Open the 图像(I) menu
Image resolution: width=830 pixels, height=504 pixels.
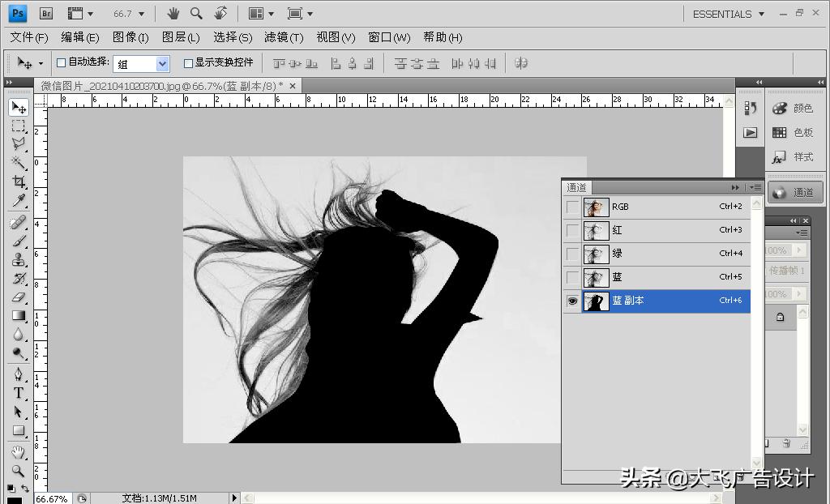tap(130, 37)
